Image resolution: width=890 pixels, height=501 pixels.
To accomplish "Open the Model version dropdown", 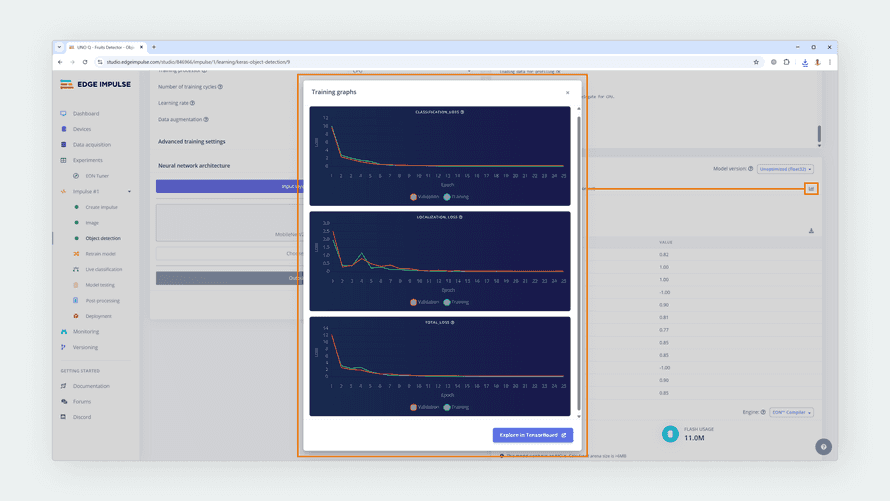I will [786, 169].
